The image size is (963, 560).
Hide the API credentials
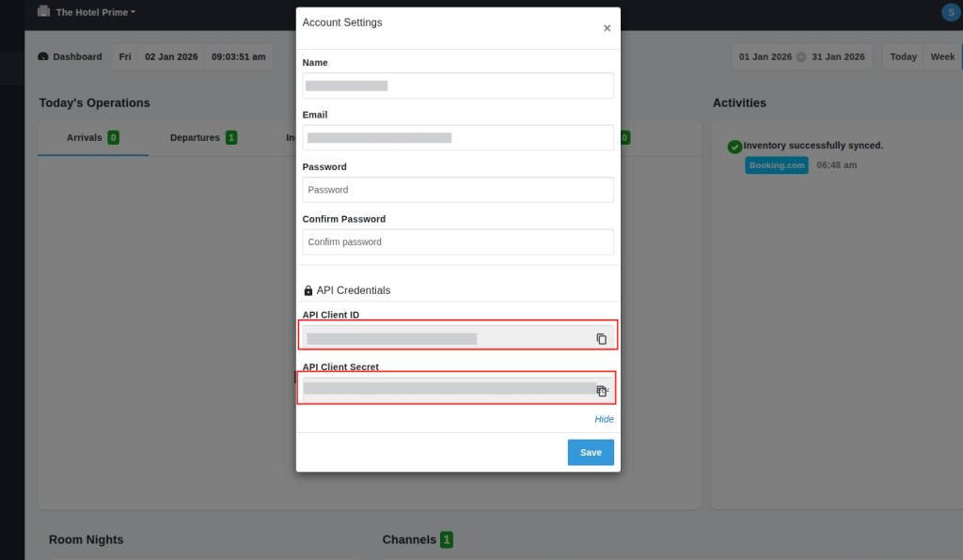click(604, 419)
